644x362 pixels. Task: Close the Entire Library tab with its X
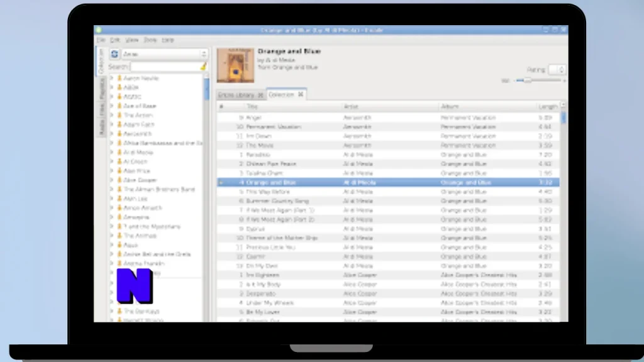(260, 96)
